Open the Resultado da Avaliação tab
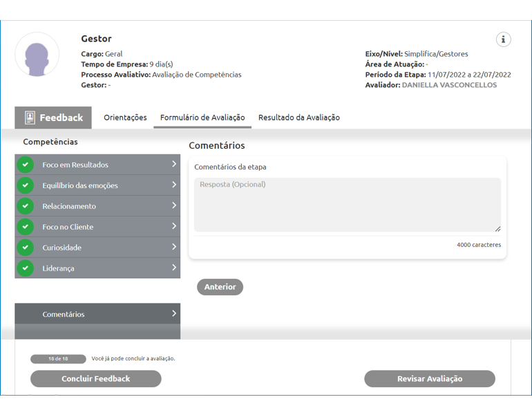The image size is (532, 415). point(298,118)
